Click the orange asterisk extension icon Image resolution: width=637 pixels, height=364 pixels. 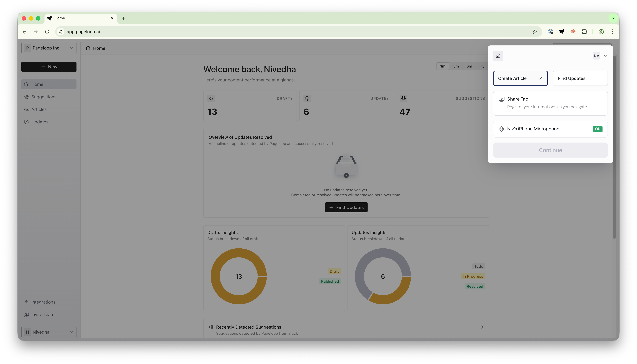coord(573,31)
